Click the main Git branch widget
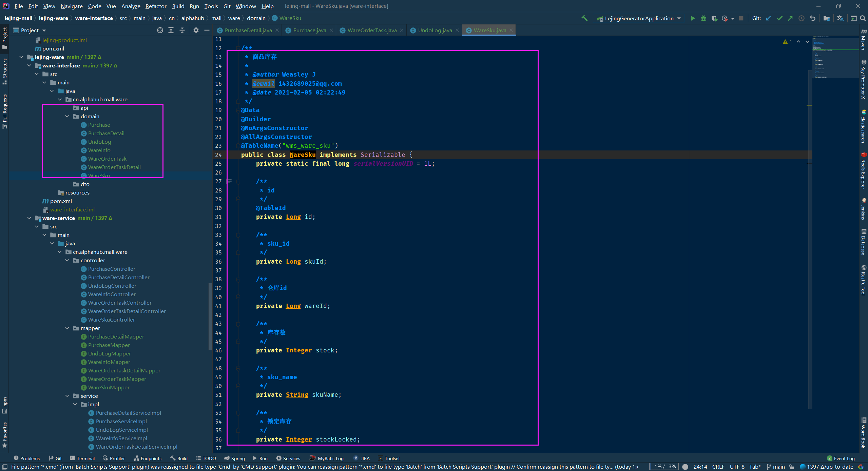The width and height of the screenshot is (868, 471). 776,467
